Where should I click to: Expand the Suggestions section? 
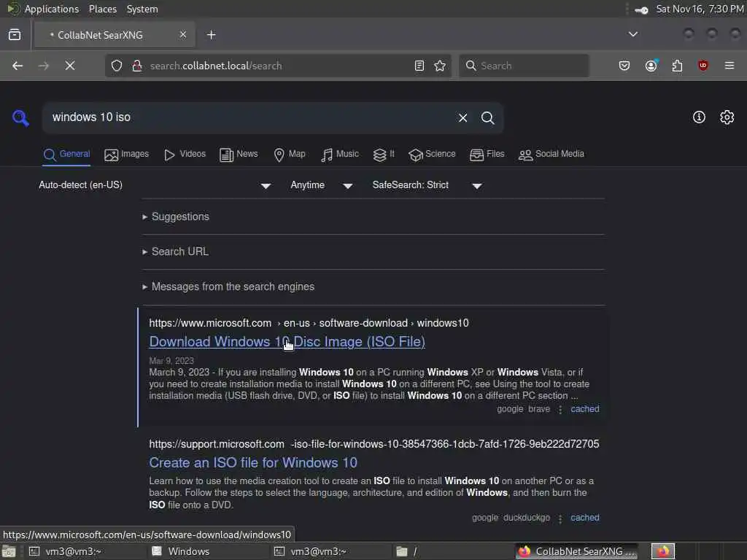(x=176, y=217)
